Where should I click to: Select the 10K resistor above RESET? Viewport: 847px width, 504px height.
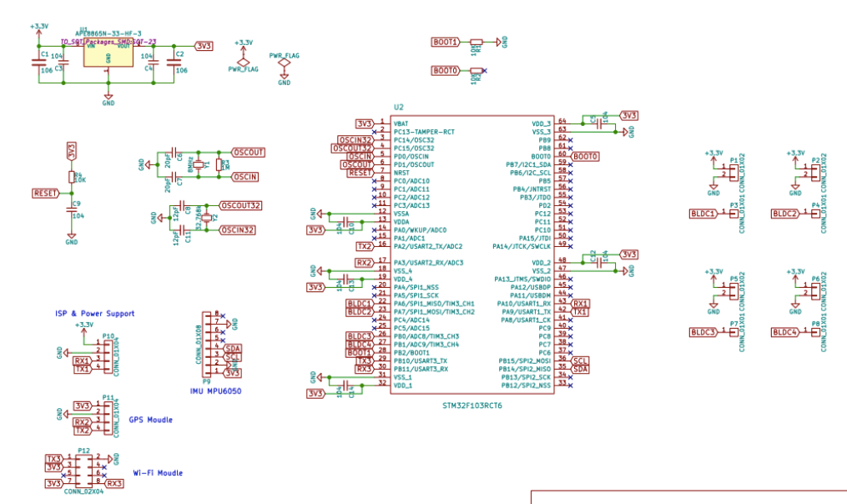[x=72, y=177]
